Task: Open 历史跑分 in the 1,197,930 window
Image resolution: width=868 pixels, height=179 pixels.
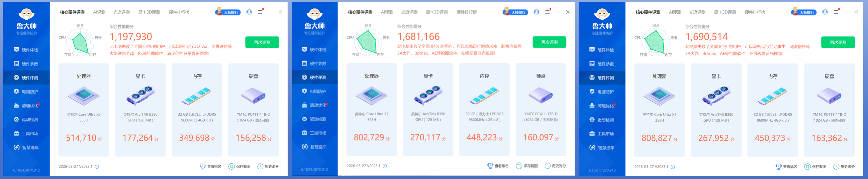Action: pyautogui.click(x=268, y=167)
